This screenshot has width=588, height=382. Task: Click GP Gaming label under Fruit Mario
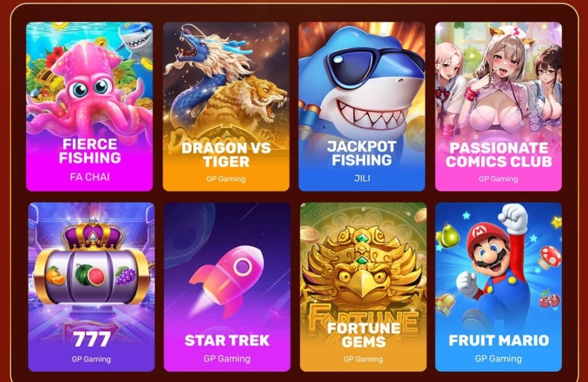[498, 359]
